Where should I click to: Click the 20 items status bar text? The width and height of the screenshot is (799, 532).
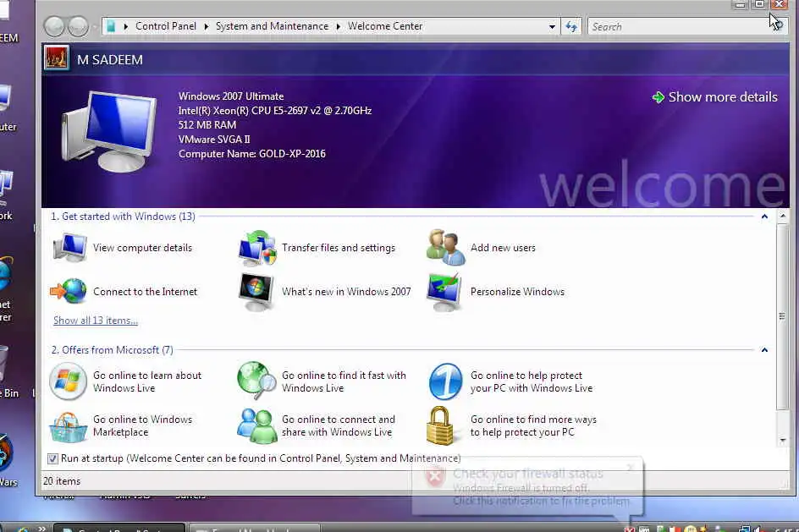pyautogui.click(x=62, y=481)
